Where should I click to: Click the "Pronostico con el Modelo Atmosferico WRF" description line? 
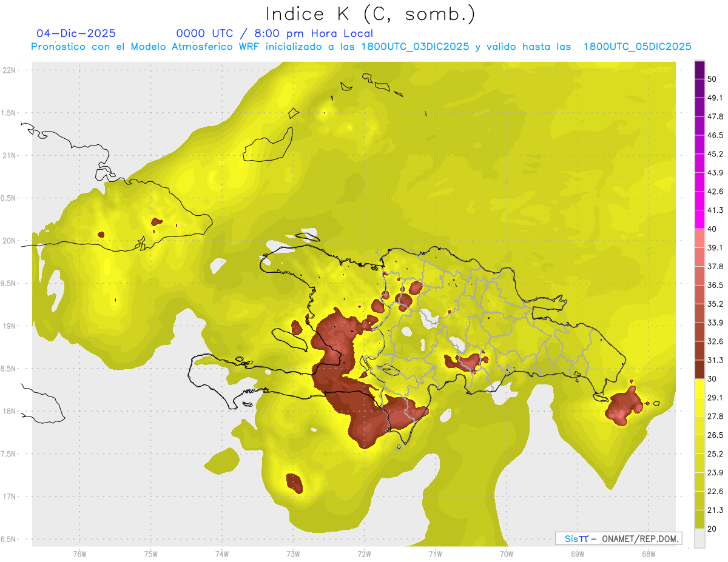coord(362,47)
